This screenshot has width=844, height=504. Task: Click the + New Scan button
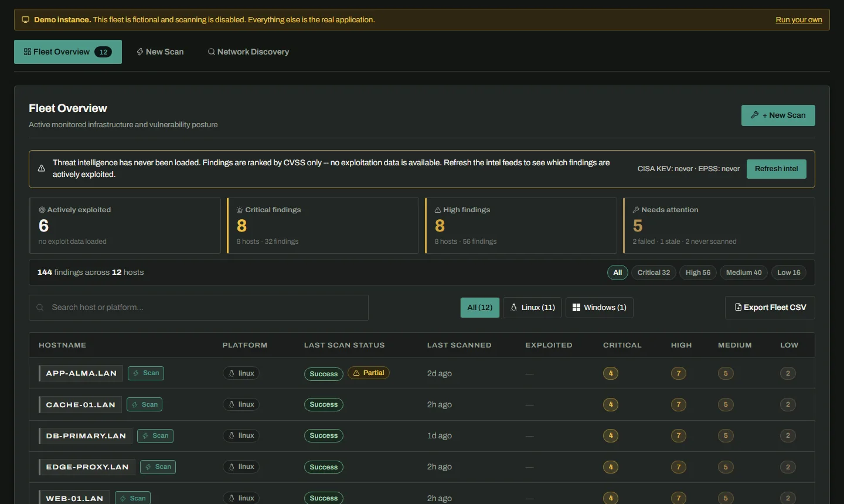778,115
